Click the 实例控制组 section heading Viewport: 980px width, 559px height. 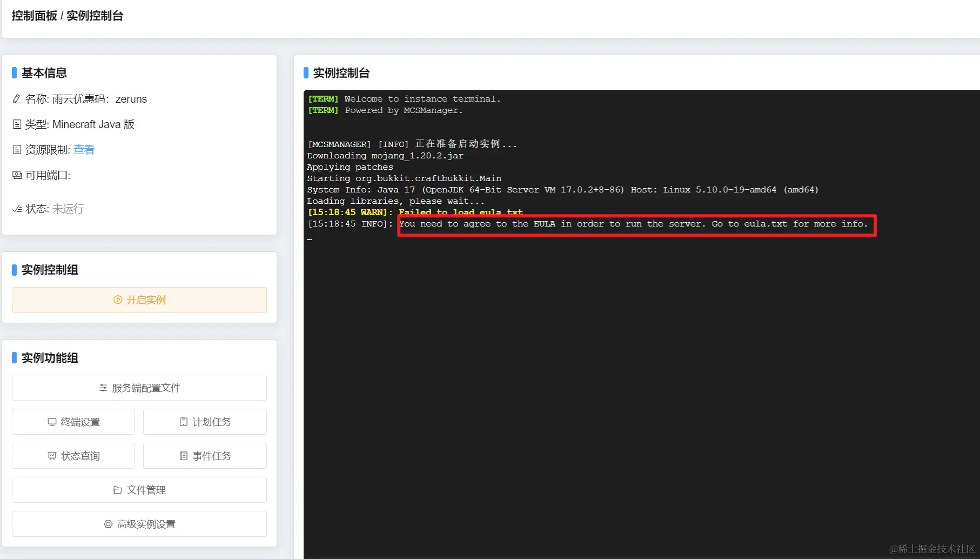(50, 270)
